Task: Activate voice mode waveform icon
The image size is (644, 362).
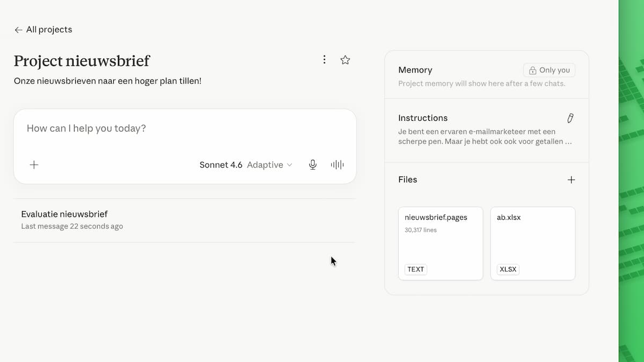Action: click(337, 165)
